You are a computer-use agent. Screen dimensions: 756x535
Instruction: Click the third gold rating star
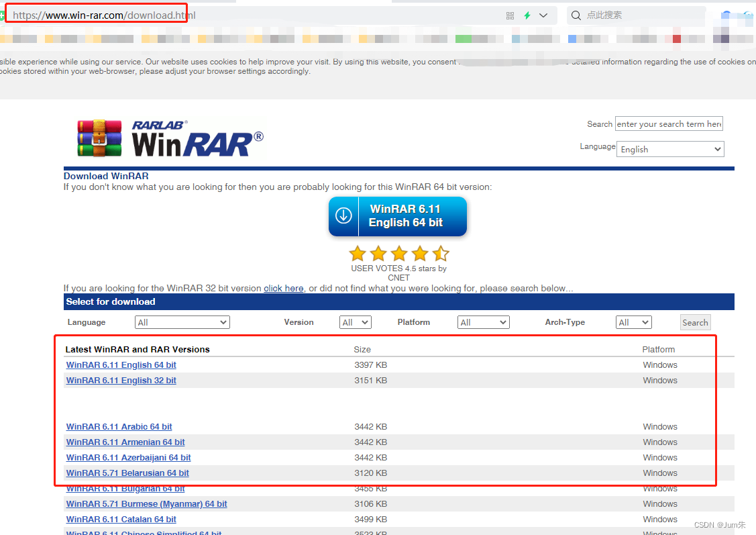(x=399, y=253)
